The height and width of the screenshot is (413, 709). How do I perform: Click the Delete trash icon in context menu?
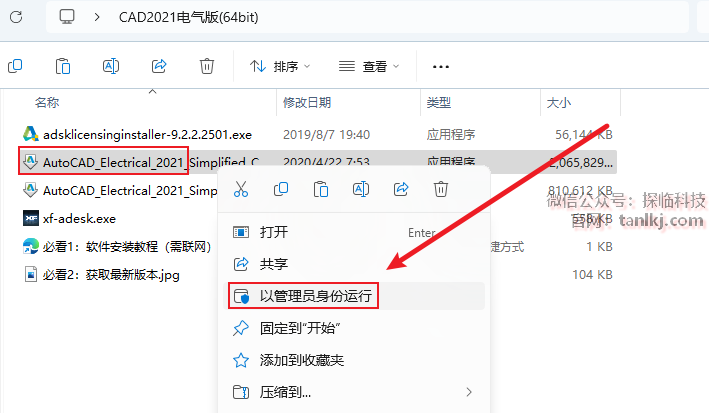pyautogui.click(x=441, y=189)
